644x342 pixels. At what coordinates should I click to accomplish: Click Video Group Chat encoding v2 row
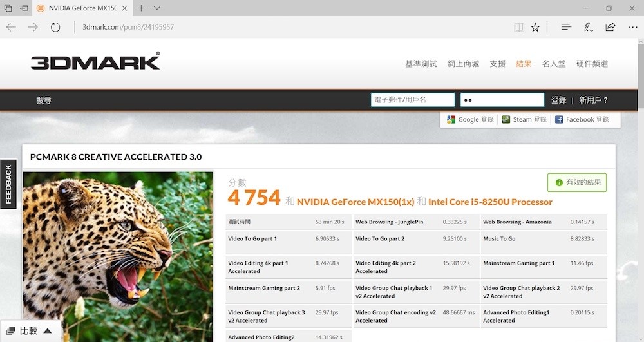(x=416, y=316)
